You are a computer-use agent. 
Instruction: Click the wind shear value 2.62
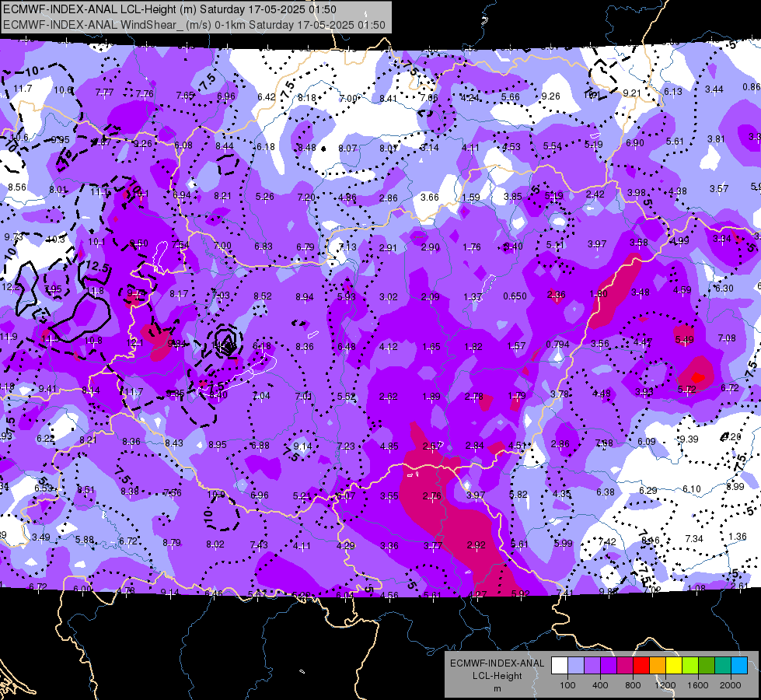pos(388,397)
